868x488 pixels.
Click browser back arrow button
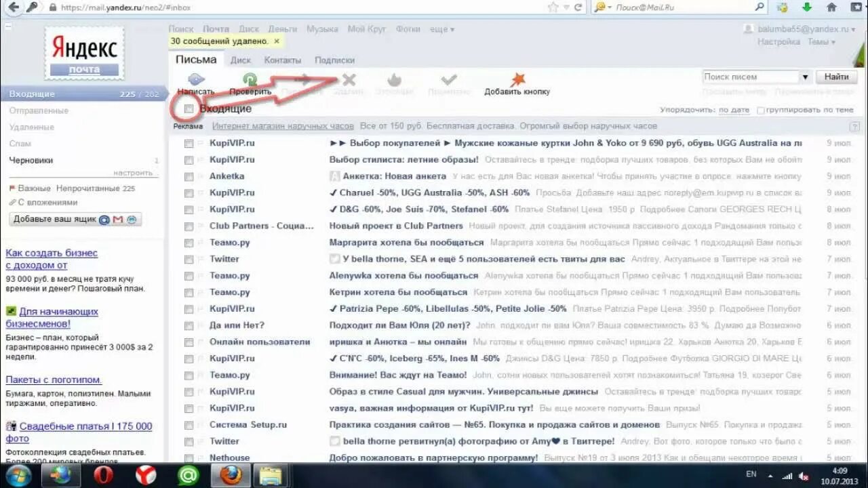13,7
